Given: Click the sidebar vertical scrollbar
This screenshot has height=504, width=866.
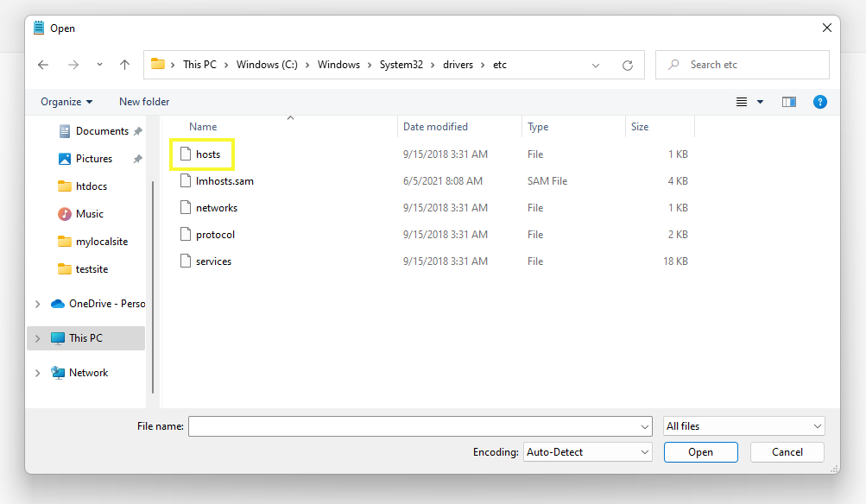Looking at the screenshot, I should (153, 287).
